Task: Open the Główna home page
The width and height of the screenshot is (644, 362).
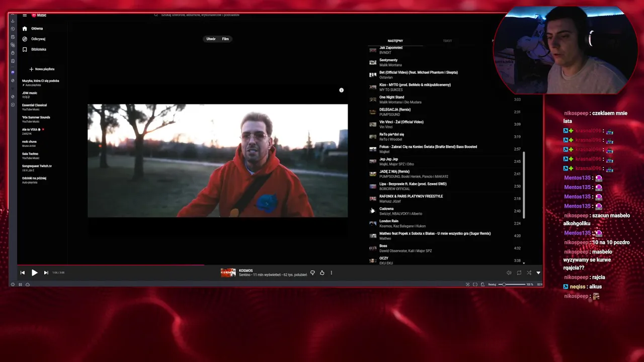Action: click(37, 29)
